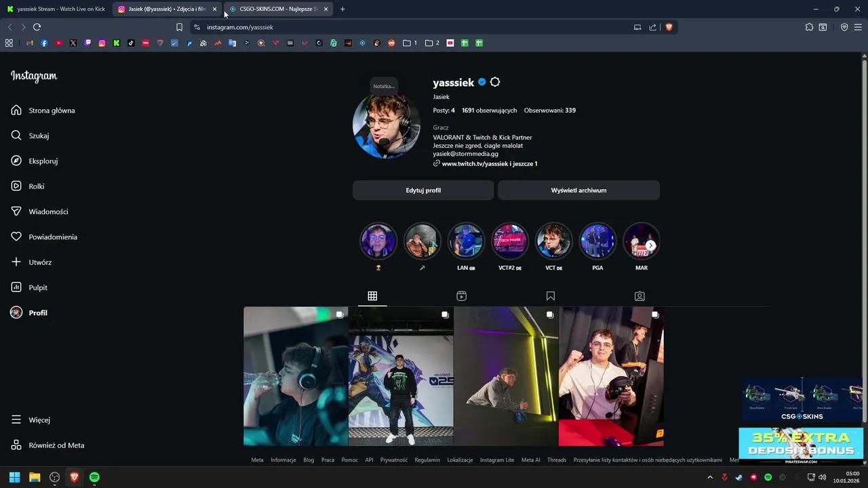Open Wiadomości in the Instagram sidebar
The width and height of the screenshot is (868, 488).
[48, 211]
